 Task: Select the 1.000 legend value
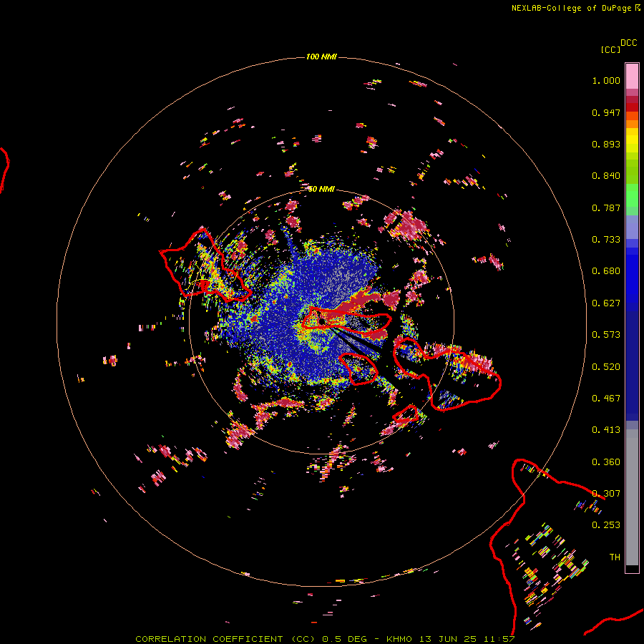(x=606, y=80)
